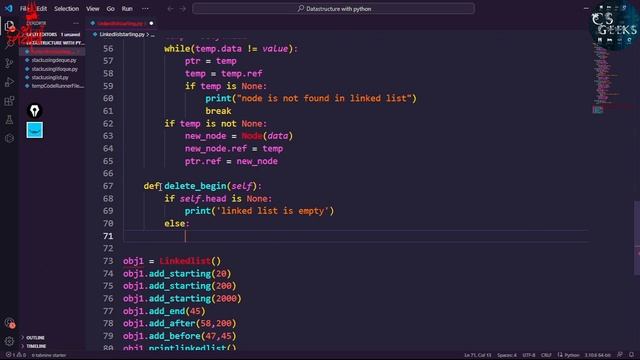Image resolution: width=640 pixels, height=360 pixels.
Task: Open the Go menu
Action: [111, 9]
